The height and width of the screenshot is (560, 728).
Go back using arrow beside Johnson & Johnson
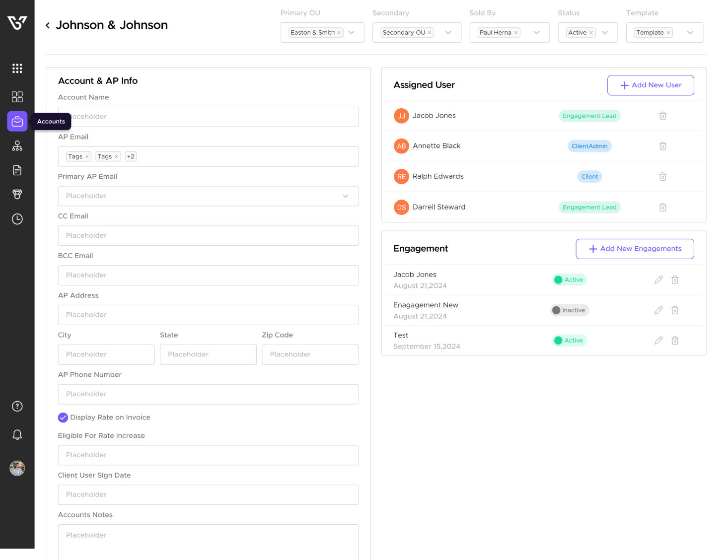pos(48,25)
